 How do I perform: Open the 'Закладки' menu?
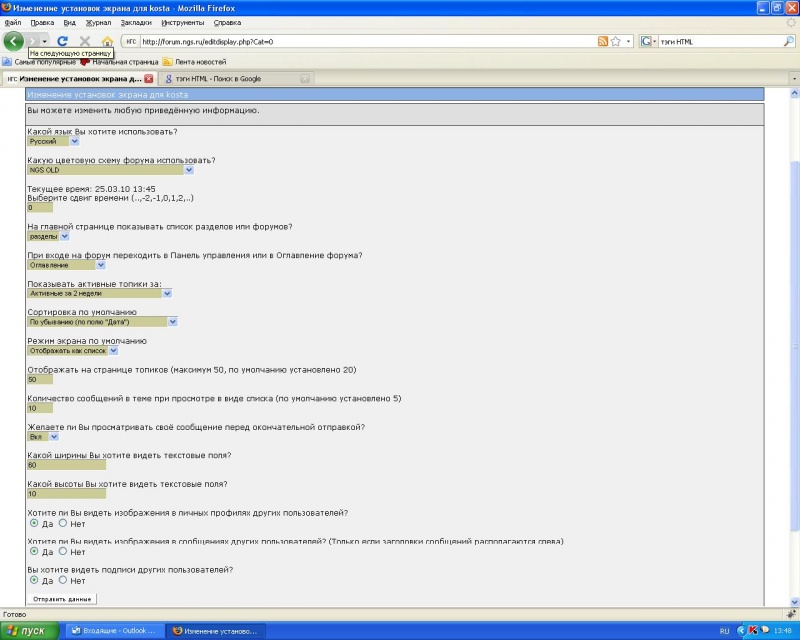136,21
